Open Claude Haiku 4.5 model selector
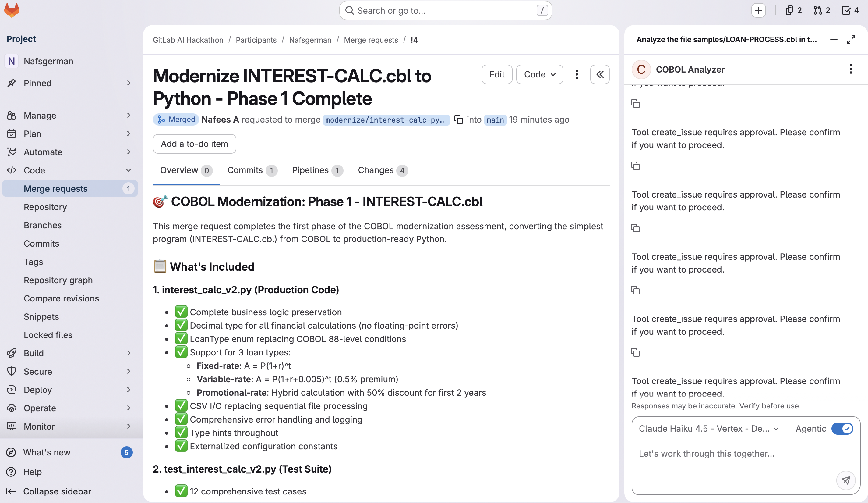 click(x=708, y=429)
